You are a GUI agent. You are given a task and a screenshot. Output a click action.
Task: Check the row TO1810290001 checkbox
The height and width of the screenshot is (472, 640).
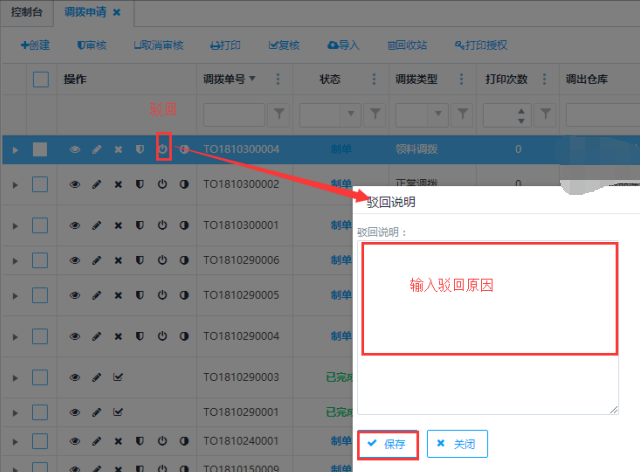(x=40, y=411)
